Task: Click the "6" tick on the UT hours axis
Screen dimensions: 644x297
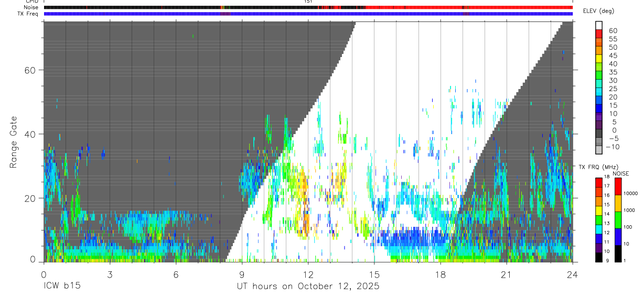Action: tap(176, 274)
